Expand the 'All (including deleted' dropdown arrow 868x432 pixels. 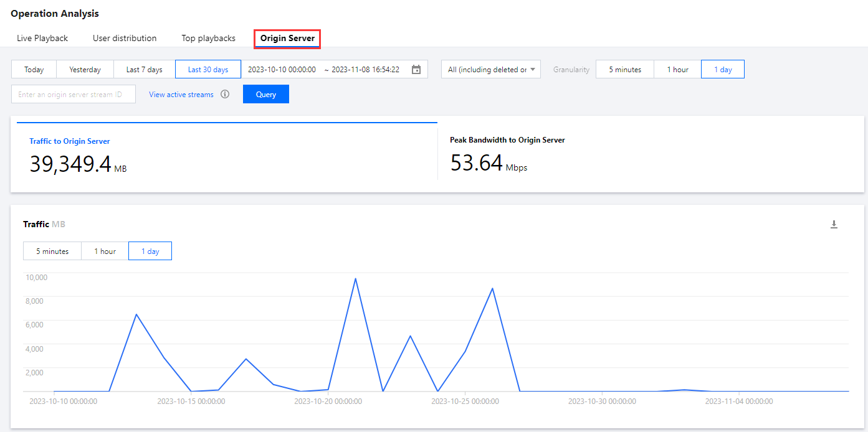tap(533, 70)
